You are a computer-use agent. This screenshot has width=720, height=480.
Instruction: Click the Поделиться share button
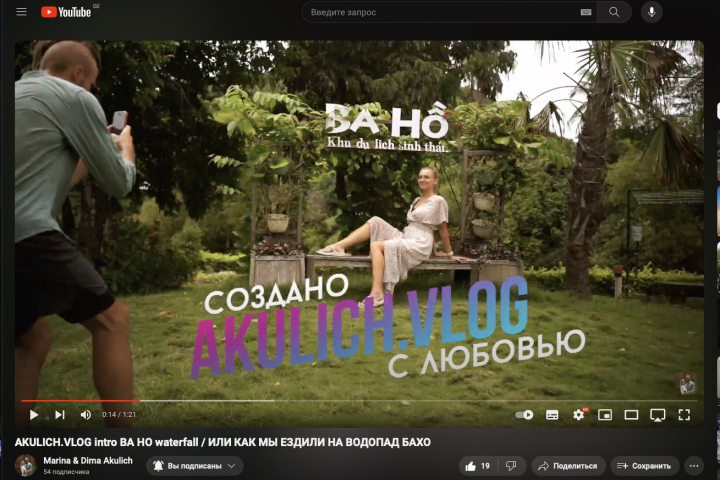568,466
